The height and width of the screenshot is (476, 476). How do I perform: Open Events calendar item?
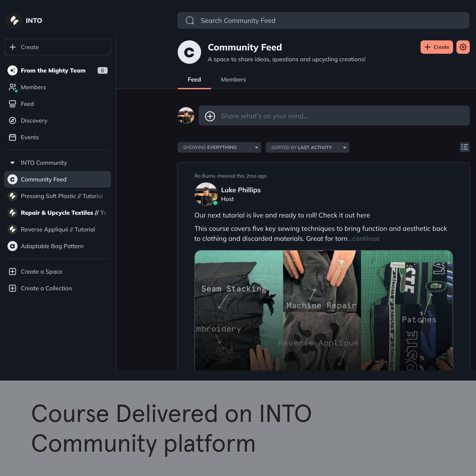[30, 137]
